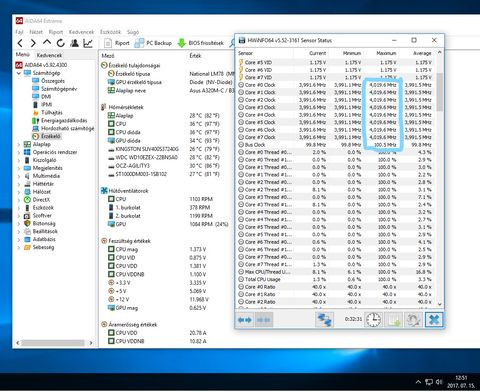
Task: Select DMI in the tree
Action: [42, 97]
